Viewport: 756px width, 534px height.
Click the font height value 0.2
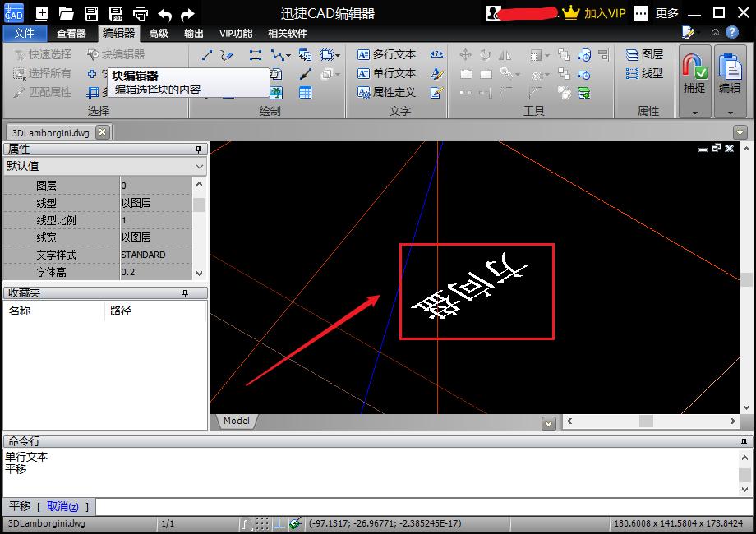click(x=127, y=272)
